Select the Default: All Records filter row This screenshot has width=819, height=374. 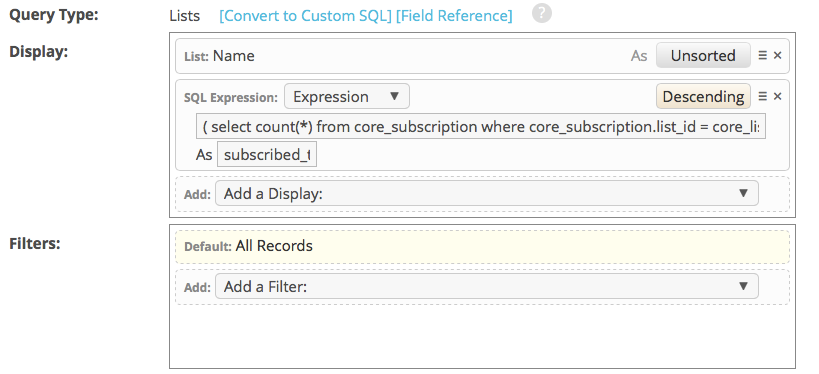pyautogui.click(x=482, y=247)
